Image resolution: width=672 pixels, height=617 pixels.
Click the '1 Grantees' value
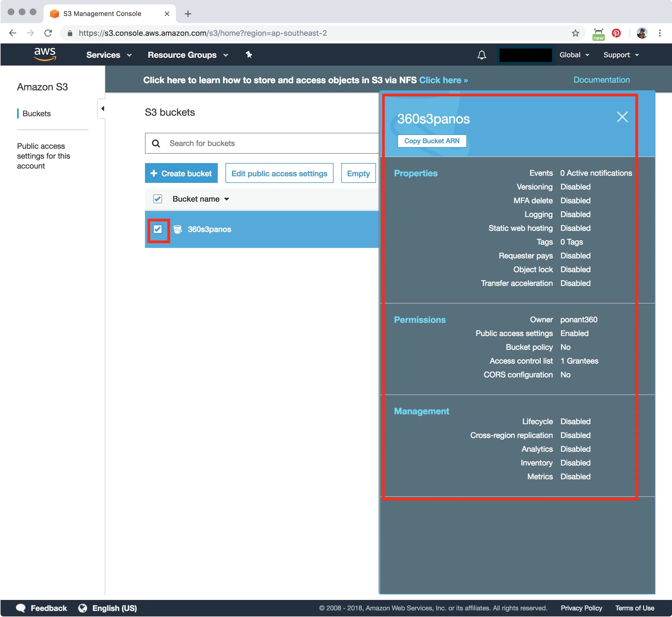(579, 361)
